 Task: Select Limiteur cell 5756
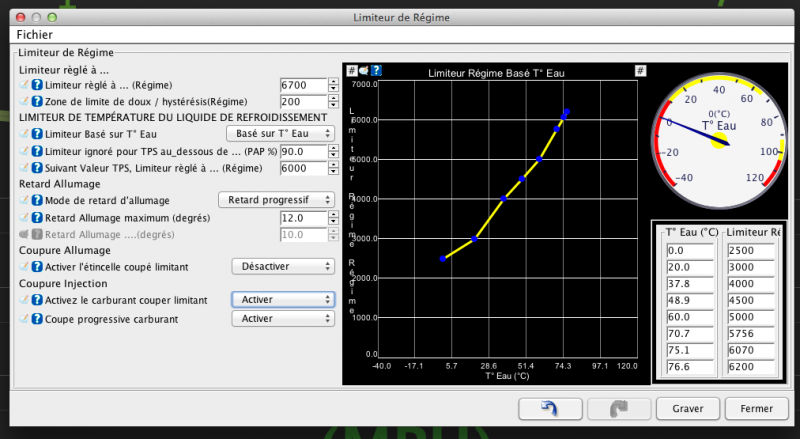click(x=751, y=333)
